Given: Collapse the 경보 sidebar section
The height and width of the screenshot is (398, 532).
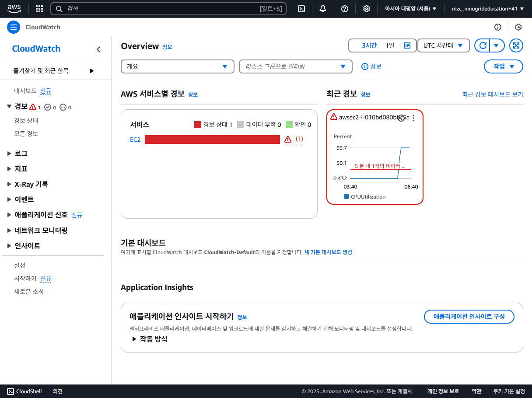Looking at the screenshot, I should click(x=10, y=106).
